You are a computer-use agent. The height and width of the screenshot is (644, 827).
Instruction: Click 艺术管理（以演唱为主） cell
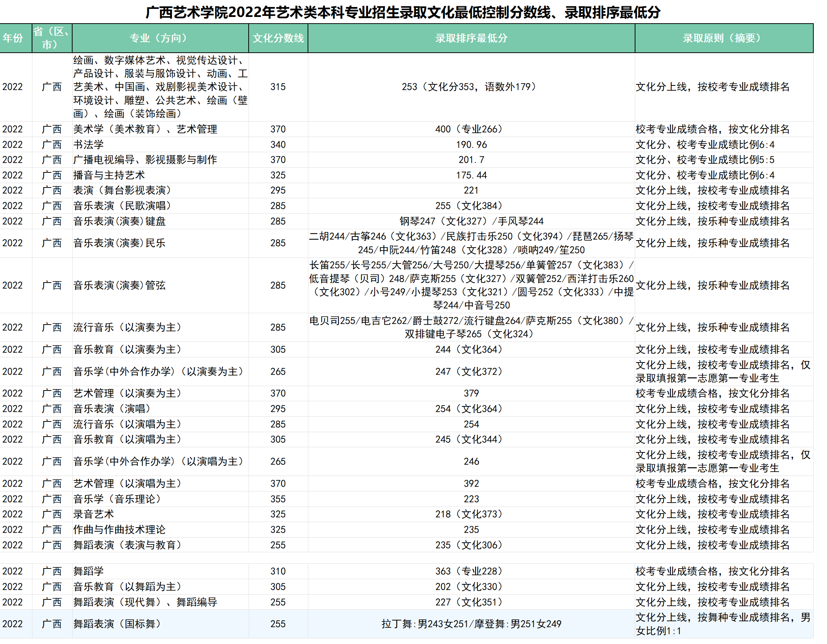[160, 483]
